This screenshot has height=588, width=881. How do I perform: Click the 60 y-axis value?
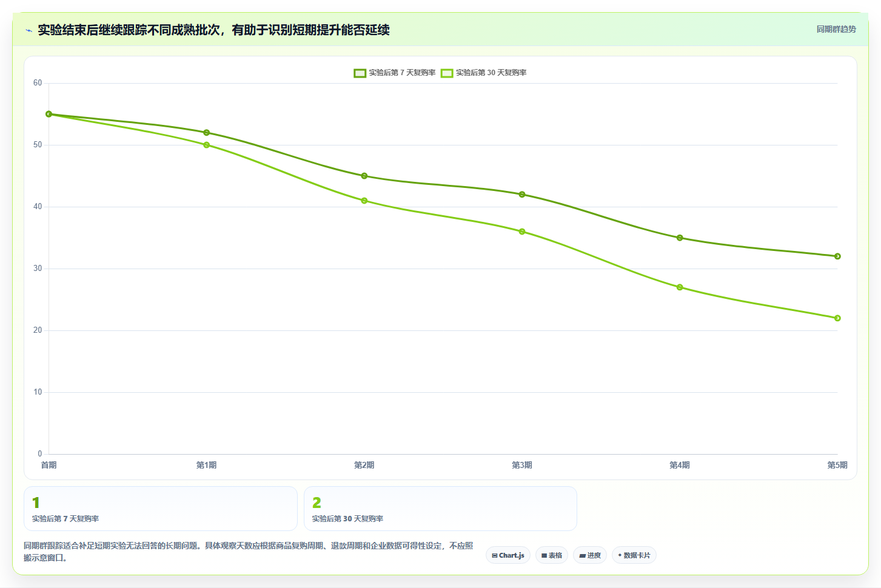pyautogui.click(x=38, y=83)
